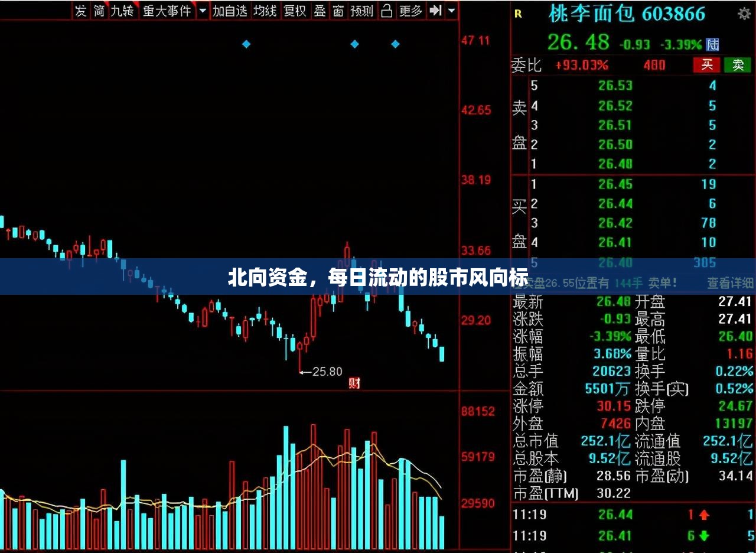The height and width of the screenshot is (553, 756).
Task: Click the 59179 volume axis label
Action: [477, 456]
